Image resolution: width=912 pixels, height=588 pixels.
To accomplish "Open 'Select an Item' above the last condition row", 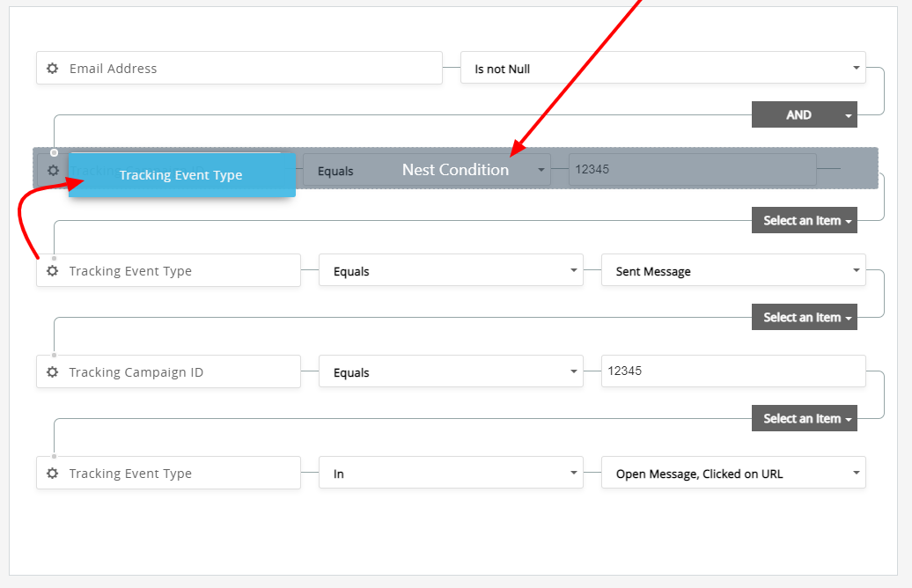I will click(804, 419).
